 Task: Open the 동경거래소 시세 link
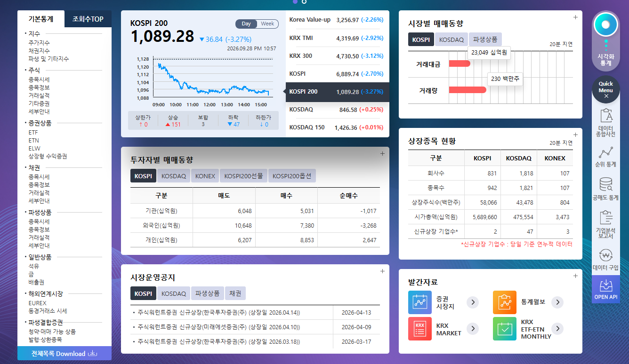point(48,311)
